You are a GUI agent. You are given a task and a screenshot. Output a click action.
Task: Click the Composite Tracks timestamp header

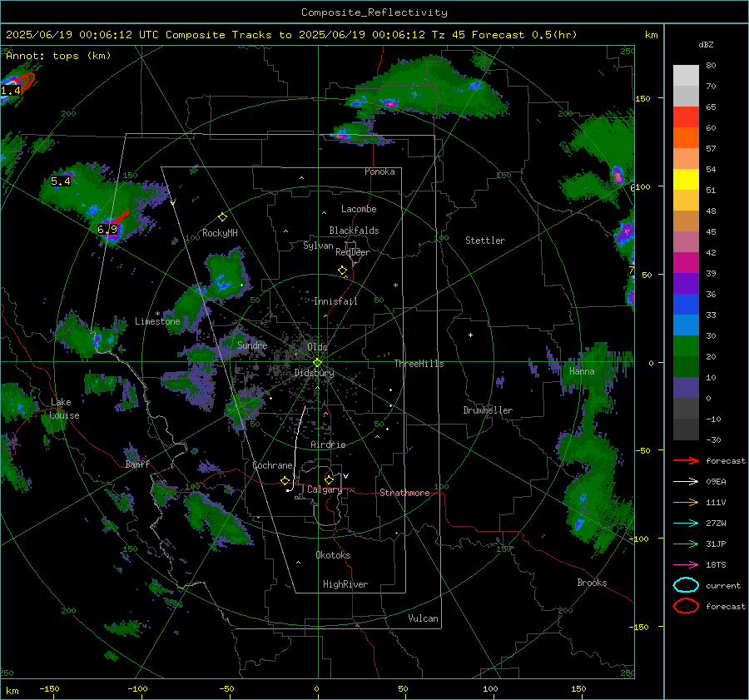coord(291,35)
